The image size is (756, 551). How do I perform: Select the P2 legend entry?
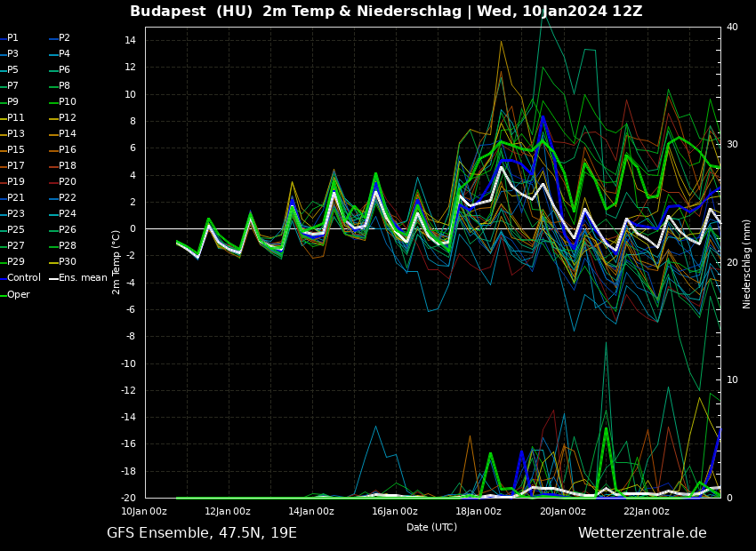[x=64, y=38]
